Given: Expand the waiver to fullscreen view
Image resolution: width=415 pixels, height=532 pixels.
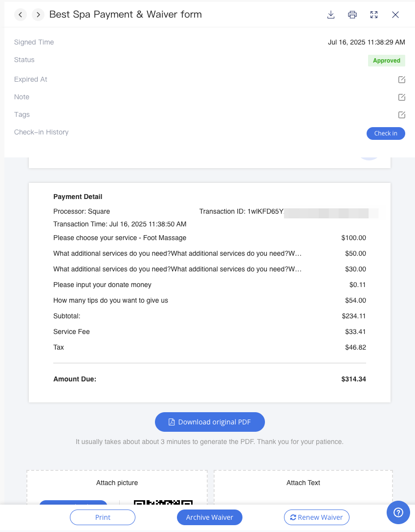Looking at the screenshot, I should tap(374, 15).
